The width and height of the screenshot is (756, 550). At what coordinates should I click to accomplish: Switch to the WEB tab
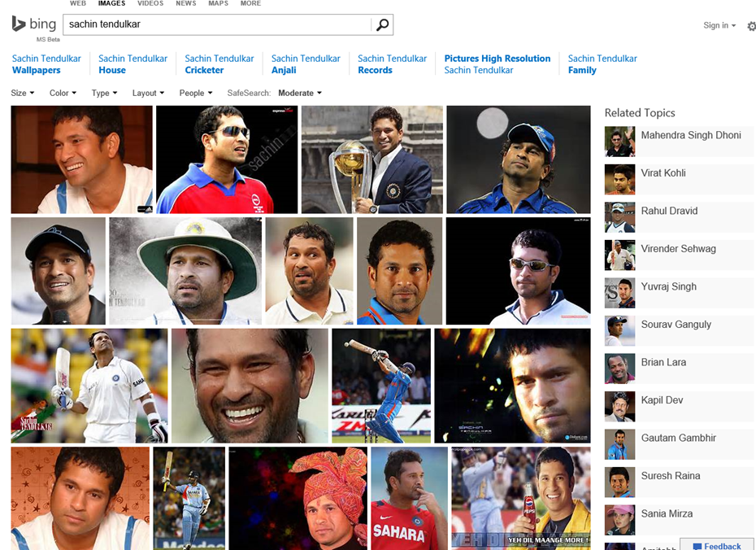[x=78, y=3]
